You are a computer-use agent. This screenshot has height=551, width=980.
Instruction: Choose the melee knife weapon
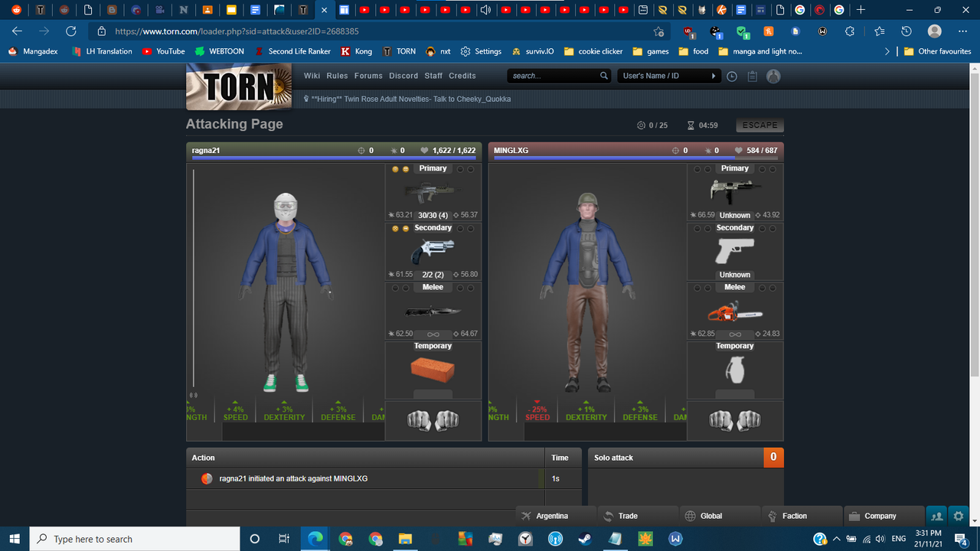click(x=433, y=311)
